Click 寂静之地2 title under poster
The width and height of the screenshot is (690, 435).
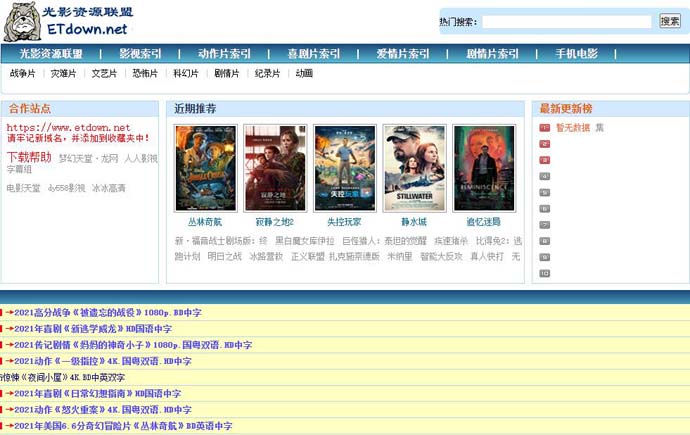(x=275, y=222)
